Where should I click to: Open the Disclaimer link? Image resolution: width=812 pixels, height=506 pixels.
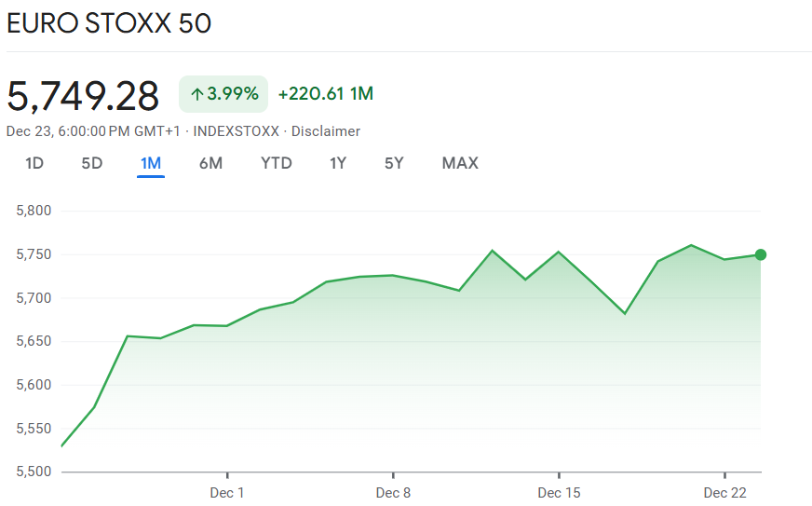pos(326,131)
